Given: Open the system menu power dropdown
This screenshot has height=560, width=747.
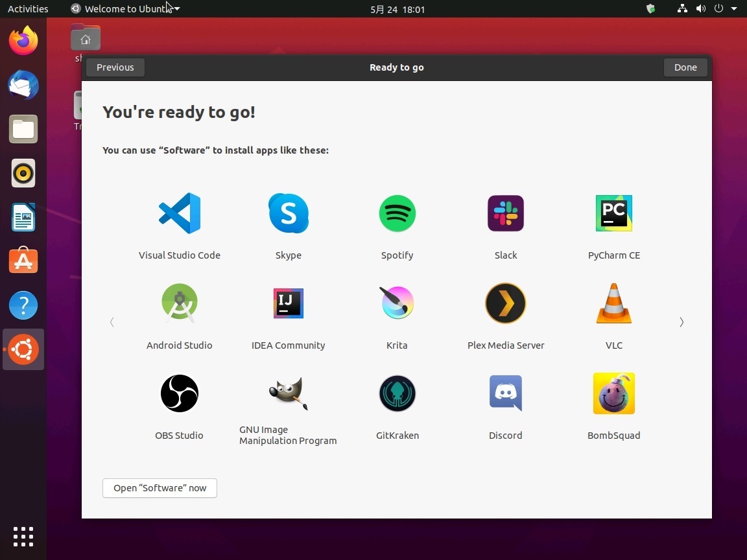Looking at the screenshot, I should (x=726, y=9).
